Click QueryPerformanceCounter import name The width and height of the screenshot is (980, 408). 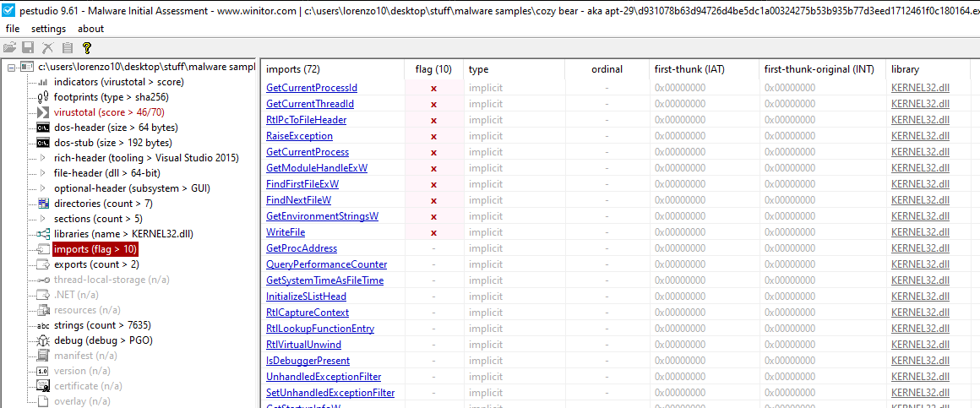click(x=326, y=264)
